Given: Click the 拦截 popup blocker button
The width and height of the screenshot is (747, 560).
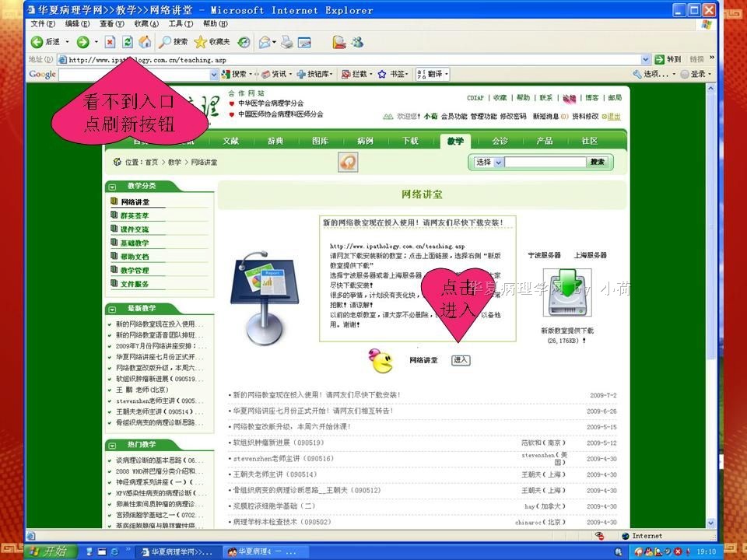Looking at the screenshot, I should click(355, 74).
